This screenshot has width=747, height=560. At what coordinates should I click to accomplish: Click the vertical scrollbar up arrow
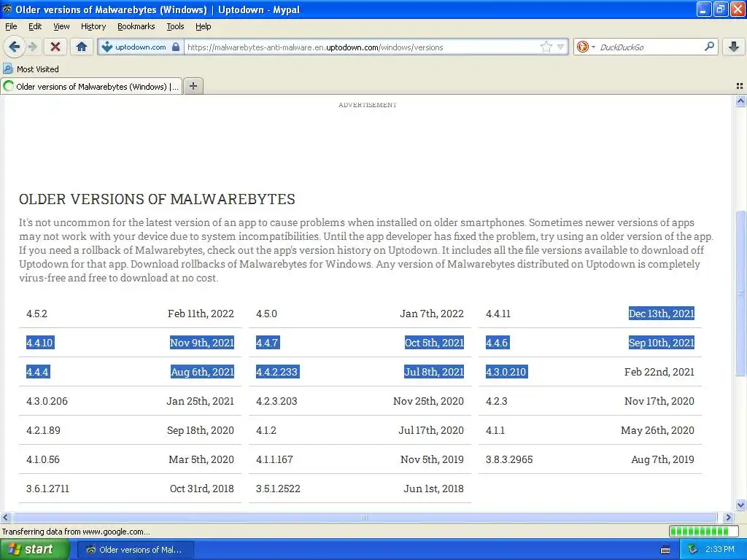(x=740, y=101)
